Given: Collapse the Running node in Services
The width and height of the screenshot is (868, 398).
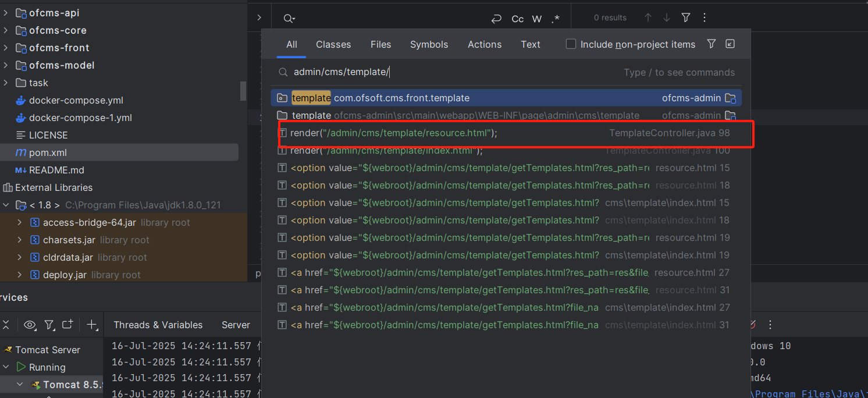Looking at the screenshot, I should pos(6,367).
